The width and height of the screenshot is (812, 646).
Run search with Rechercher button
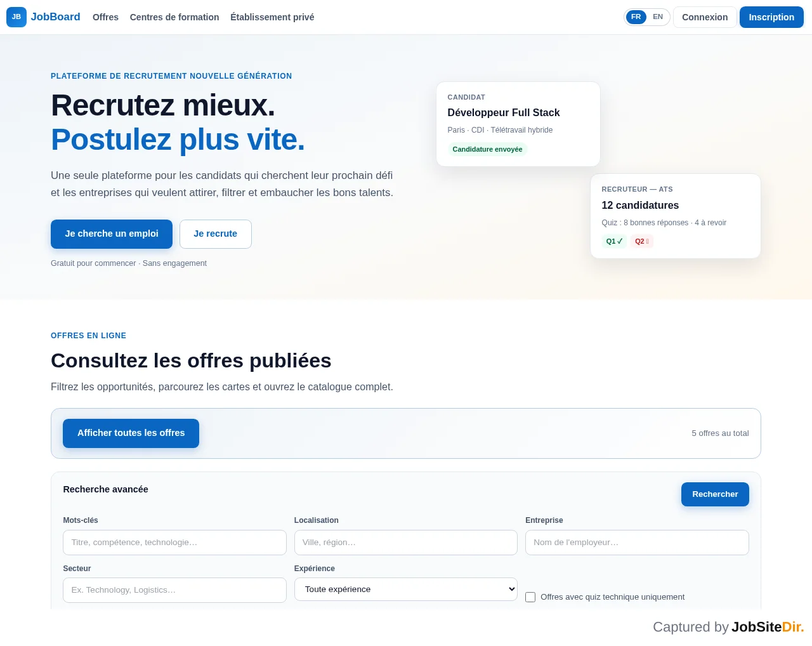point(715,494)
